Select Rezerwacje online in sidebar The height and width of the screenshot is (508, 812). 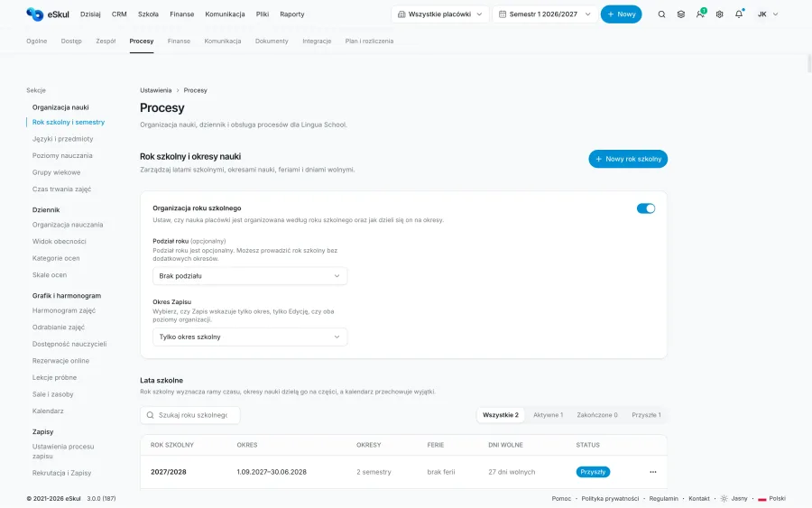60,361
